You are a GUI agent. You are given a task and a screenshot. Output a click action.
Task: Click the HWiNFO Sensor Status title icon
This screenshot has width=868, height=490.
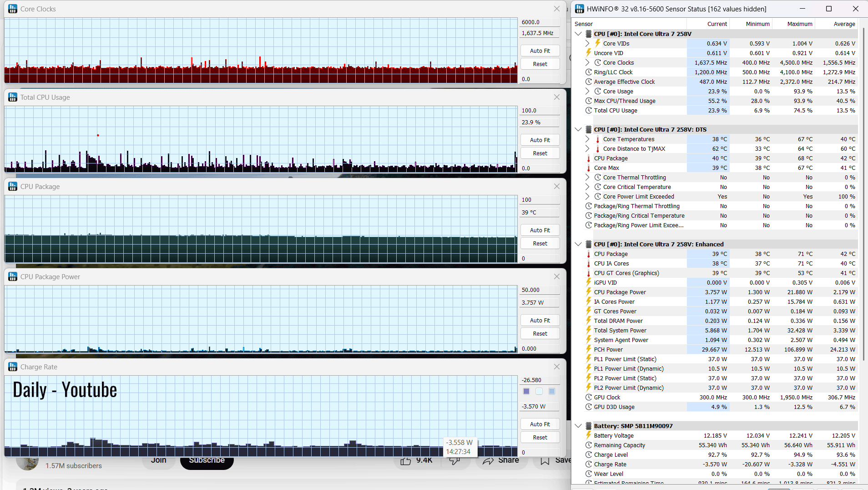click(580, 9)
